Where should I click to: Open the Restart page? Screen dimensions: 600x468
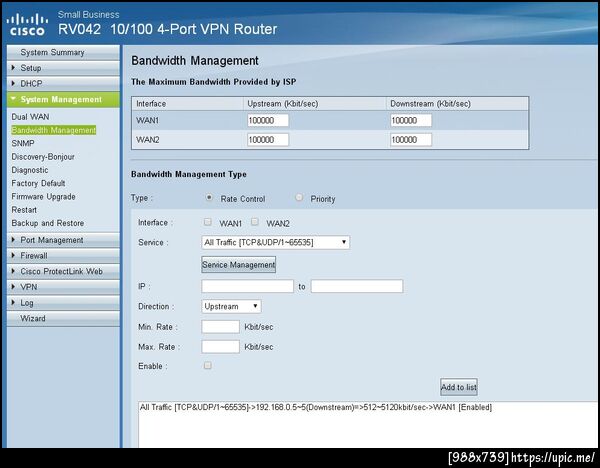[x=24, y=210]
